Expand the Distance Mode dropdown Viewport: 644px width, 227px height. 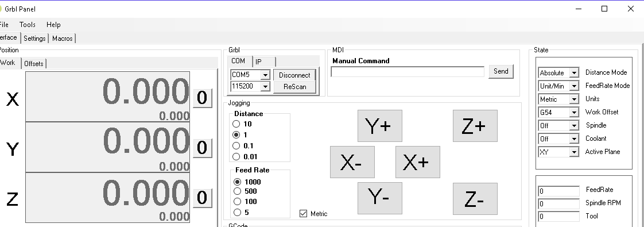tap(574, 73)
